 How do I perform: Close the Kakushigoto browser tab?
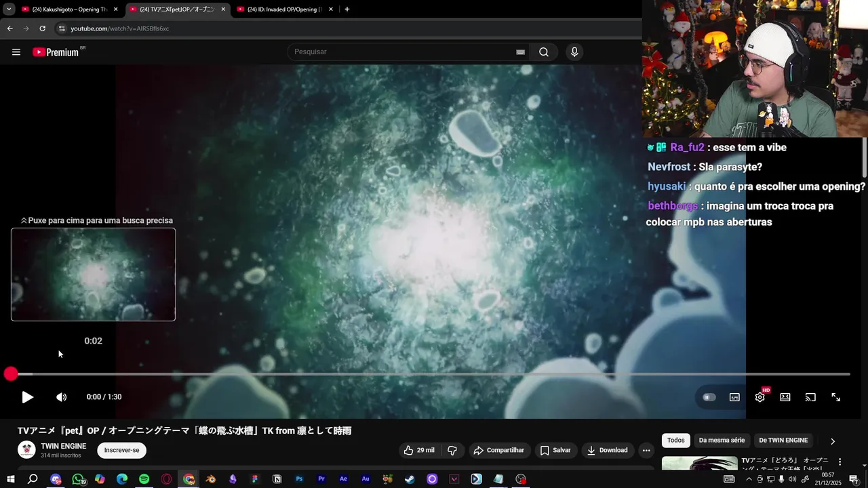pyautogui.click(x=115, y=9)
